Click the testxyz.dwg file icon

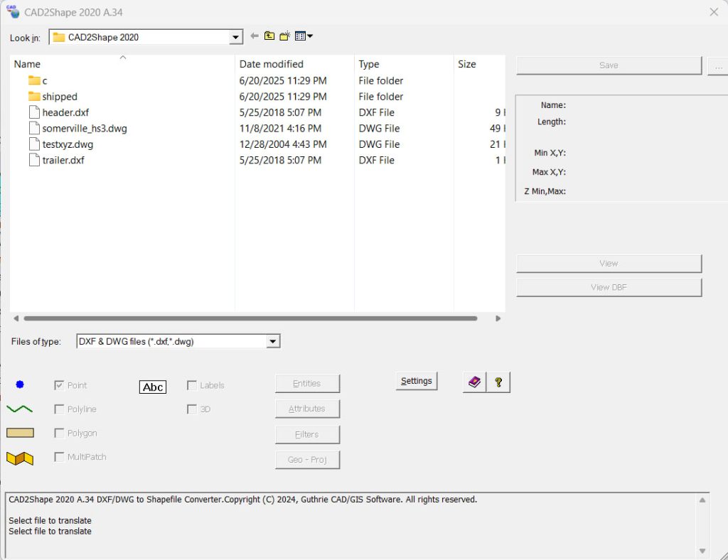[x=34, y=144]
